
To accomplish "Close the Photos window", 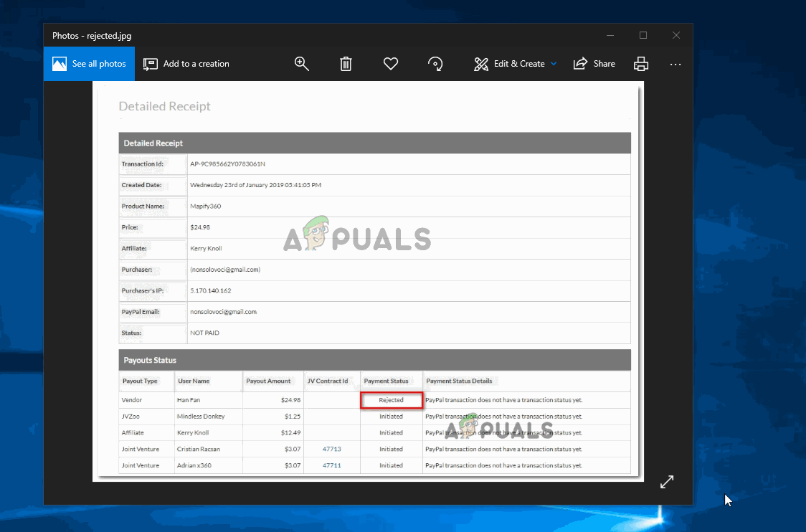I will (x=676, y=35).
